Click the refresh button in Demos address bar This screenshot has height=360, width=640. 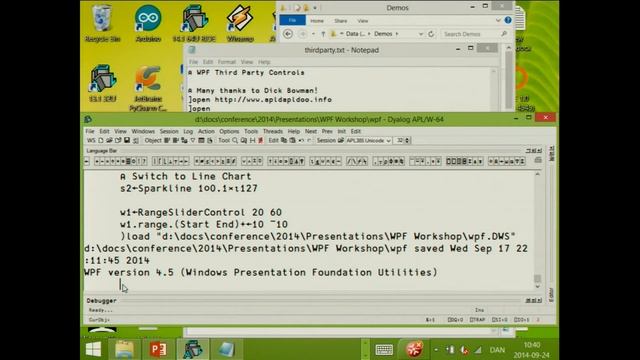pyautogui.click(x=431, y=34)
